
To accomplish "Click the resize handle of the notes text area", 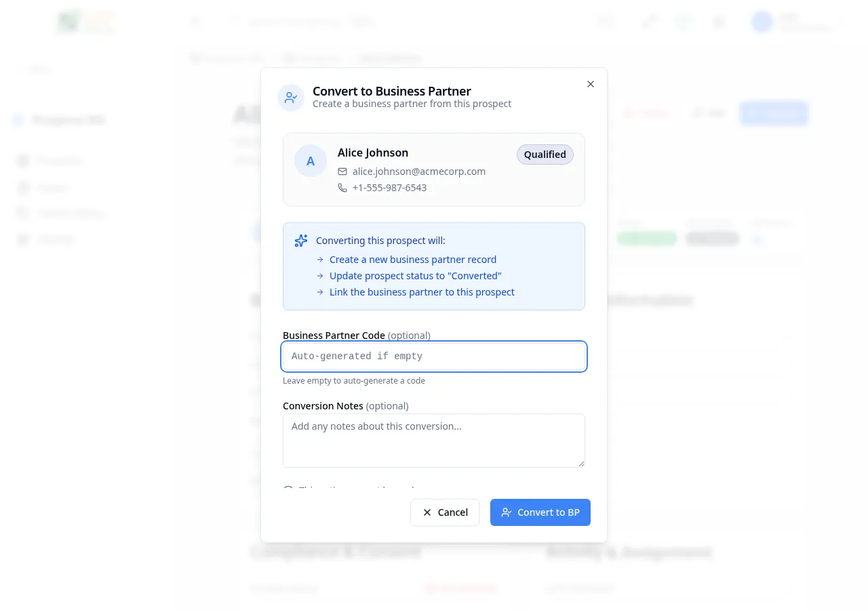I will (581, 463).
